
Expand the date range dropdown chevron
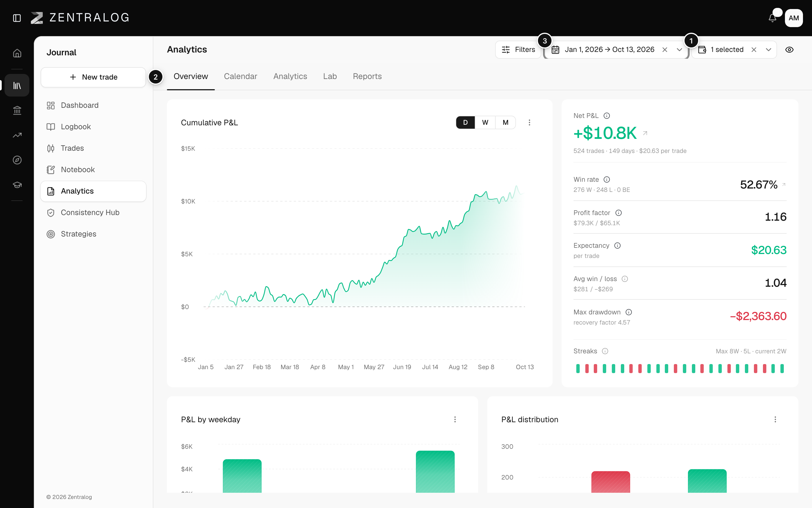coord(679,50)
